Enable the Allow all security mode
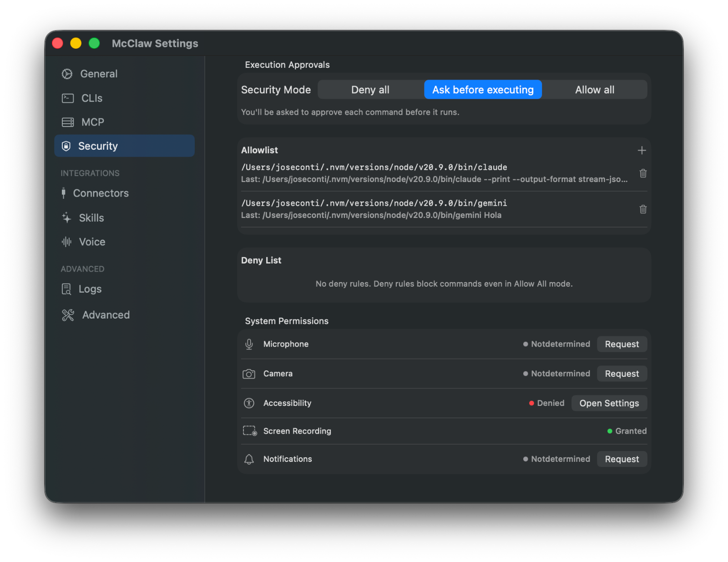 [595, 89]
